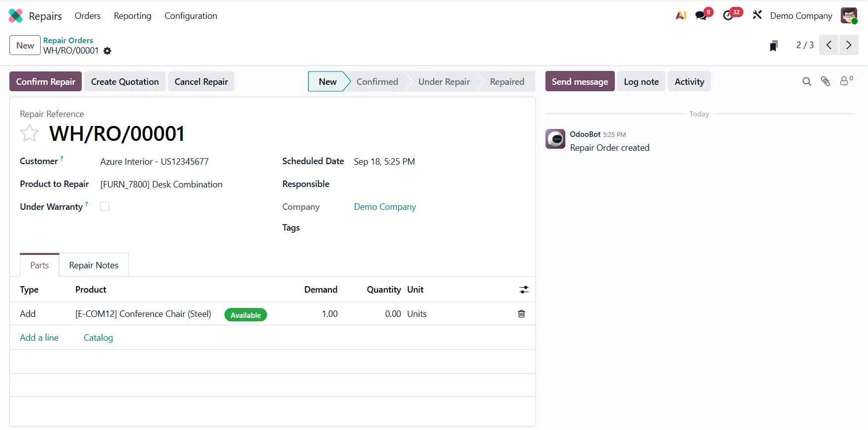Viewport: 868px width, 430px height.
Task: Mark repair order as favorite star
Action: [x=29, y=133]
